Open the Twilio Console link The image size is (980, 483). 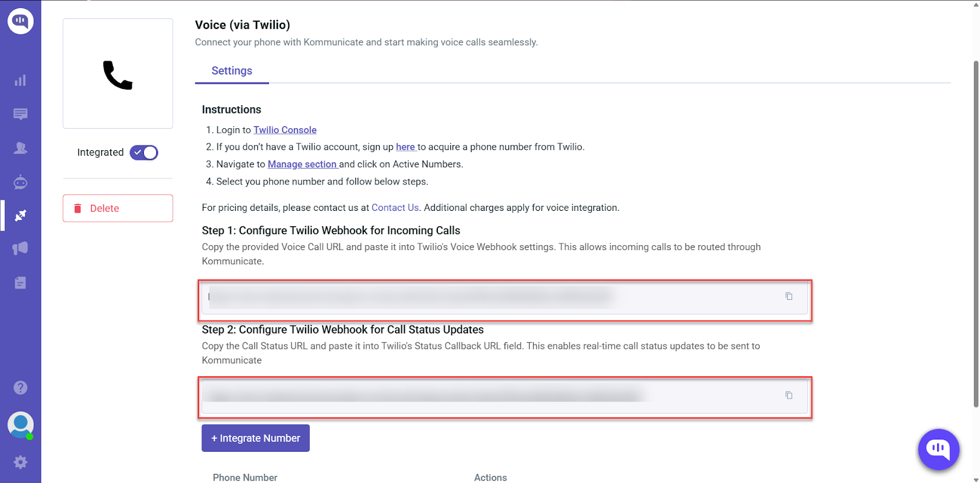285,130
